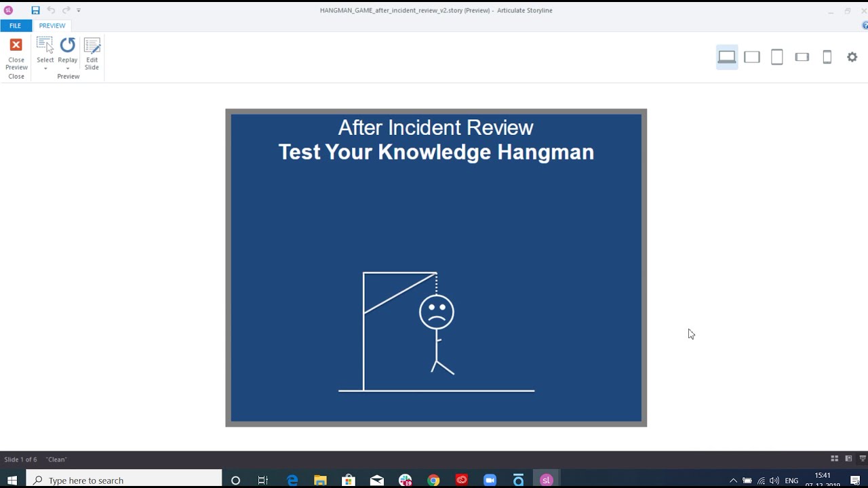Save the project with the floppy disk icon
Image resolution: width=868 pixels, height=488 pixels.
[x=35, y=10]
